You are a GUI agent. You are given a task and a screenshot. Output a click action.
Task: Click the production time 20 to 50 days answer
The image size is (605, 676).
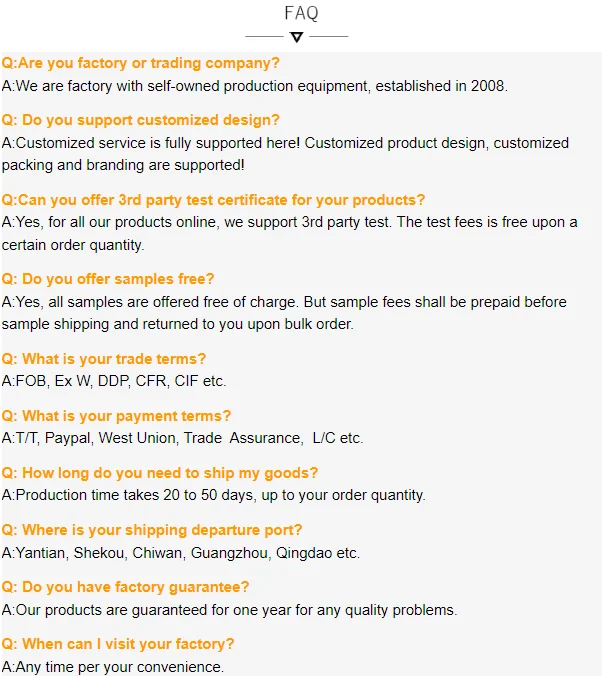[213, 495]
